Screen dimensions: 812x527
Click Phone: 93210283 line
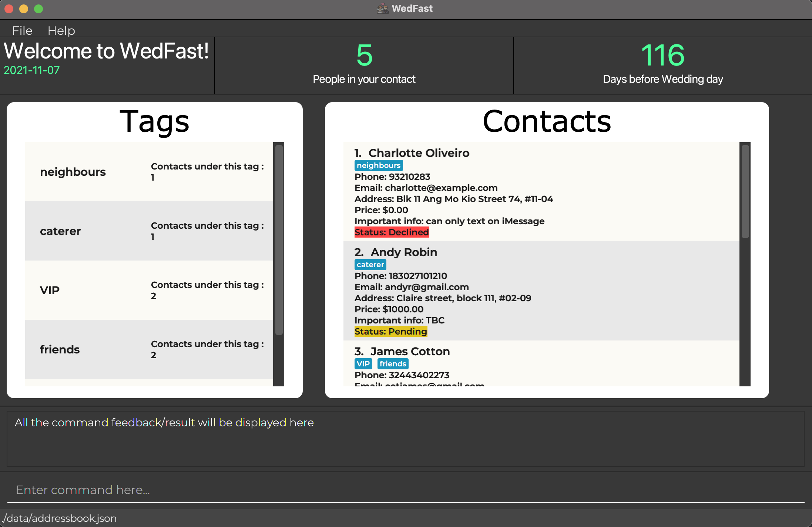tap(392, 177)
